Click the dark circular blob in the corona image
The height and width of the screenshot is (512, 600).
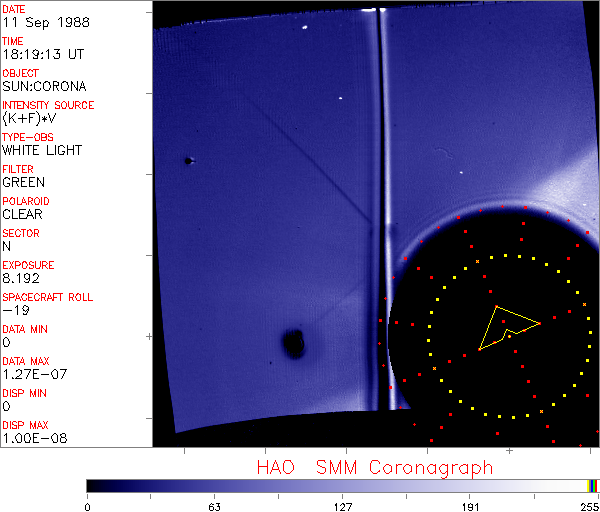(293, 344)
